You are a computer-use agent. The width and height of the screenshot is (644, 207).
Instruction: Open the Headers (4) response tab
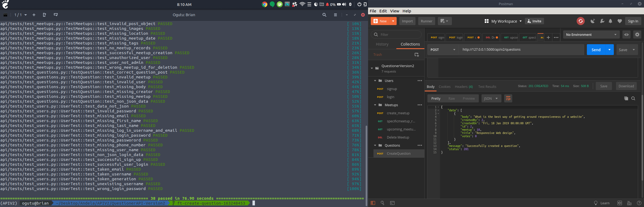[464, 87]
